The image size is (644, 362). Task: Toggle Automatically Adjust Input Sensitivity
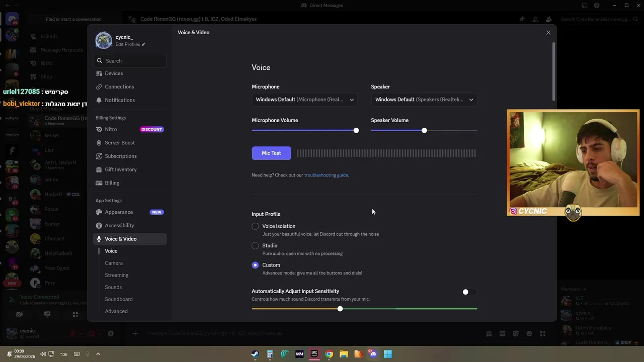click(x=468, y=292)
